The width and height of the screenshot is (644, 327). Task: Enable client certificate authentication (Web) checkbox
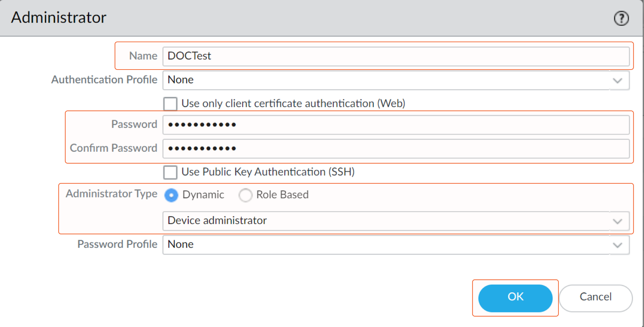170,104
